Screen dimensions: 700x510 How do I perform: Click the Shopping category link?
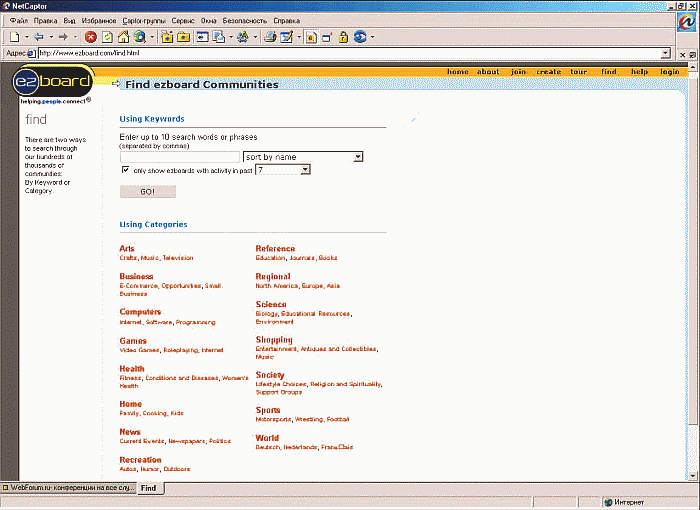tap(274, 340)
